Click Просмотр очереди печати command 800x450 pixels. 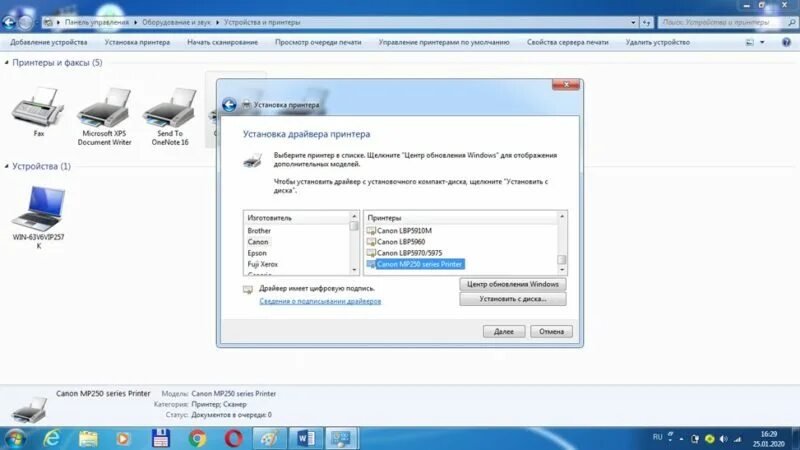pos(318,42)
